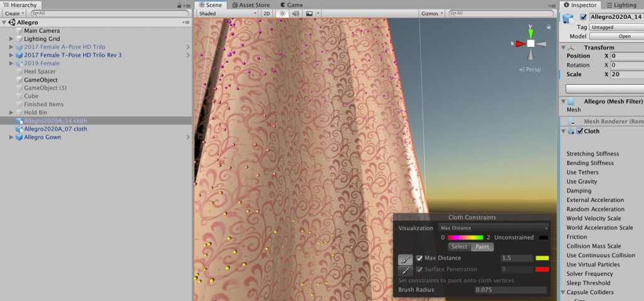Expand the Allegro Gown prefab
The width and height of the screenshot is (644, 301).
click(11, 137)
